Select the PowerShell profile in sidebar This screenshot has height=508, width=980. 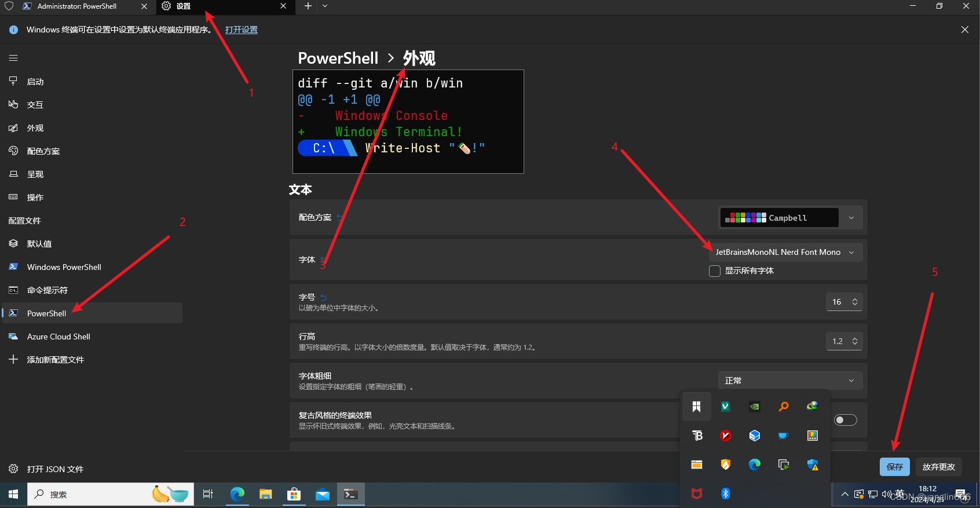pos(93,313)
